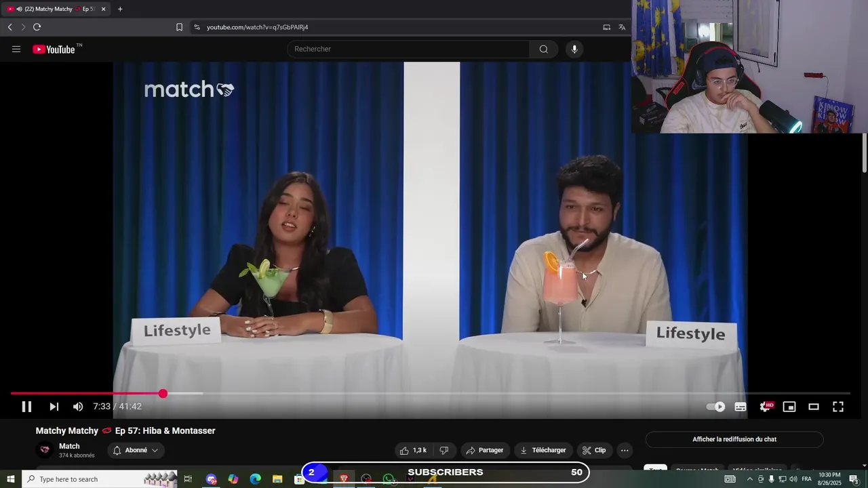Click the cast/screen icon in address bar

click(607, 27)
